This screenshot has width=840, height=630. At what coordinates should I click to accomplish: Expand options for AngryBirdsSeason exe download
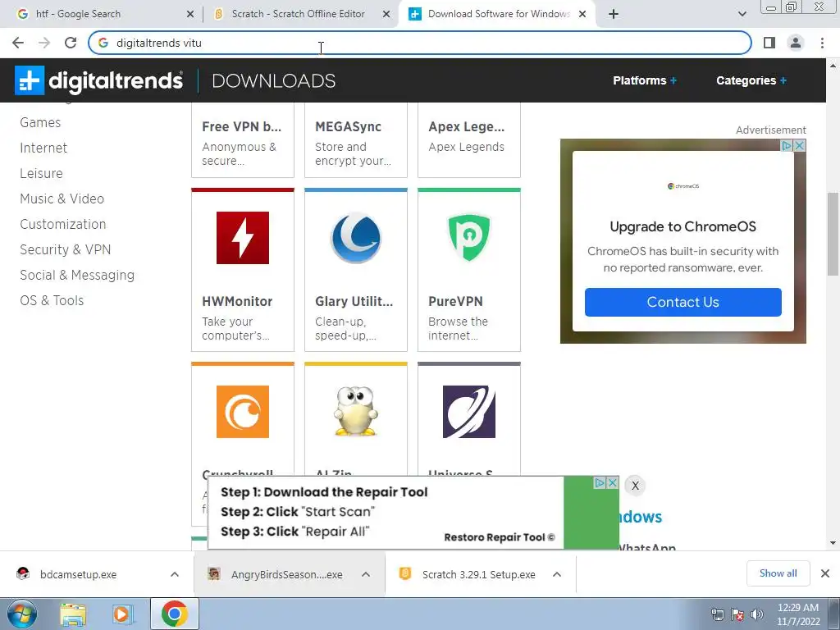point(366,574)
